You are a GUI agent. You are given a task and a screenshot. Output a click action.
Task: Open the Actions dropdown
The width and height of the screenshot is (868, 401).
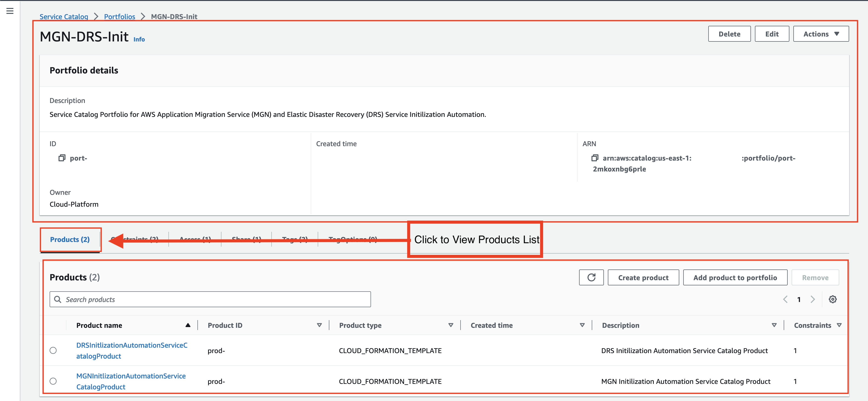[821, 33]
